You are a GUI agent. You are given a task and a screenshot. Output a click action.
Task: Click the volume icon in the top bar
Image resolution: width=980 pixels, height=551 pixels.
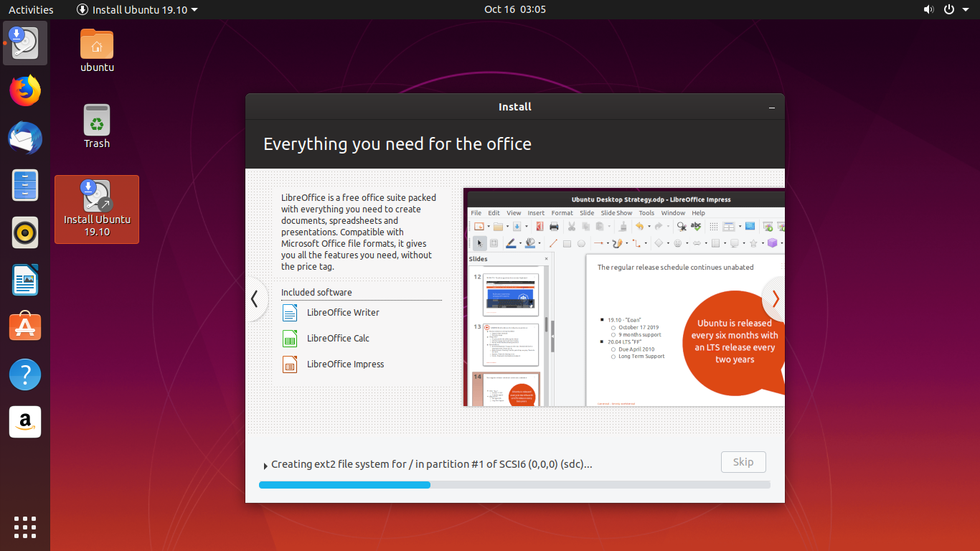coord(929,9)
